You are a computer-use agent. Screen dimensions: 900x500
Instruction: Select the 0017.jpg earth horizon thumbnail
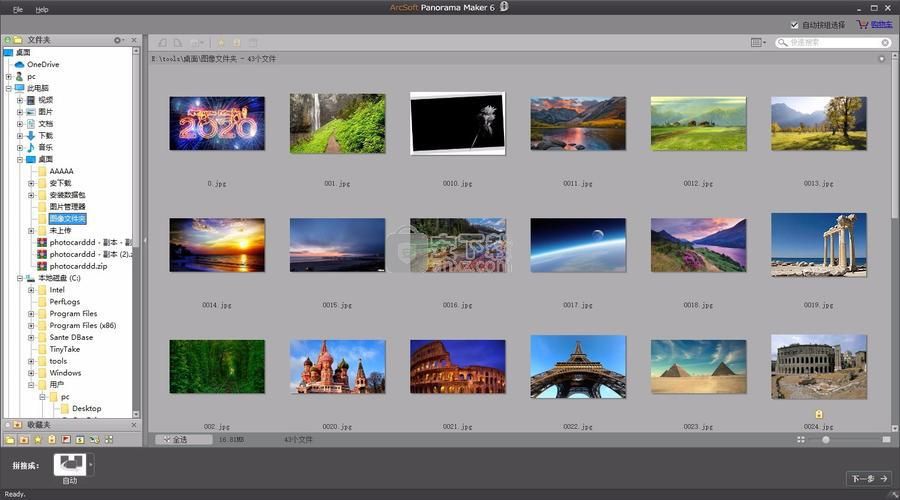coord(578,245)
